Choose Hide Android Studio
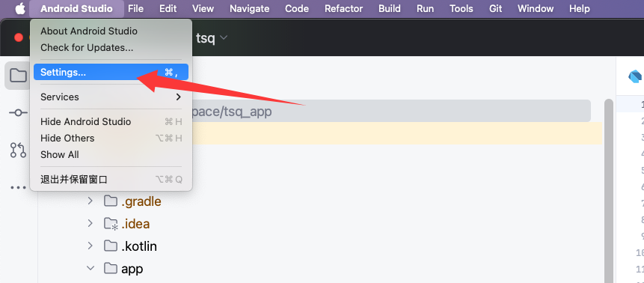The width and height of the screenshot is (644, 283). tap(111, 122)
